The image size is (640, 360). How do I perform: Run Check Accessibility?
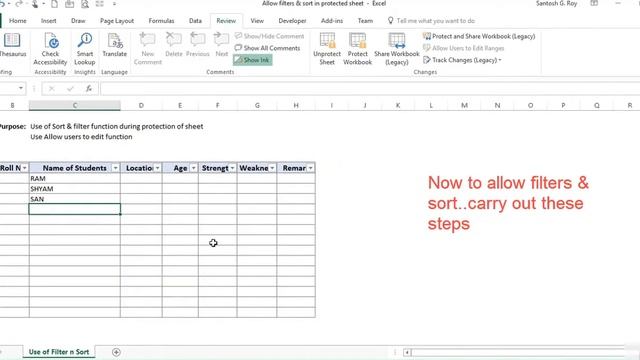coord(50,49)
